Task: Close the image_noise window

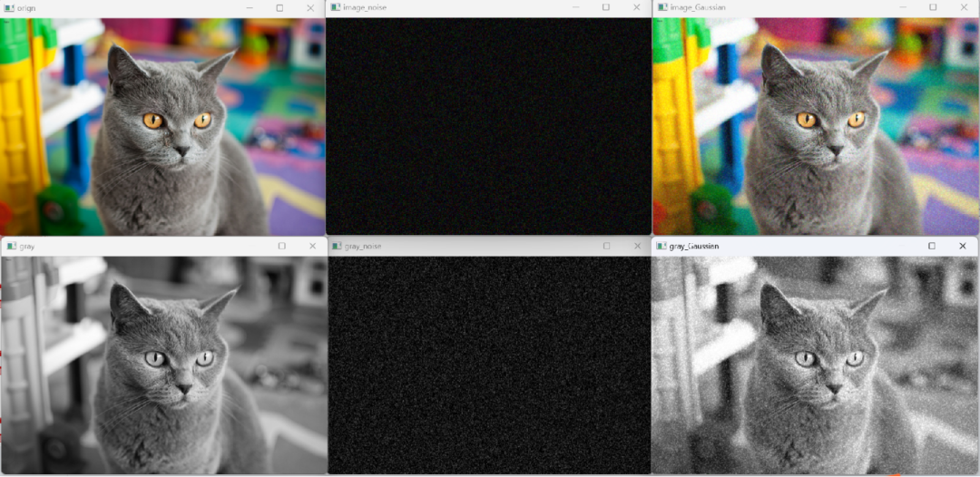Action: [636, 7]
